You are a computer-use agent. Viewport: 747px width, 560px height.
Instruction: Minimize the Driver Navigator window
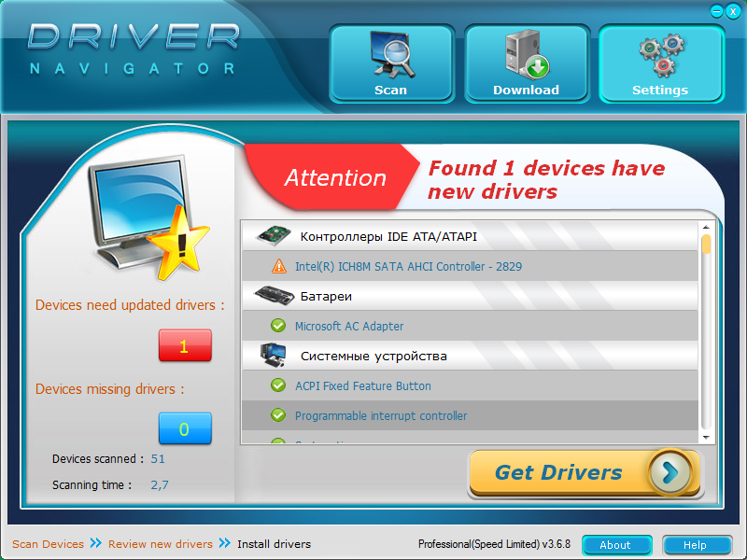[716, 11]
